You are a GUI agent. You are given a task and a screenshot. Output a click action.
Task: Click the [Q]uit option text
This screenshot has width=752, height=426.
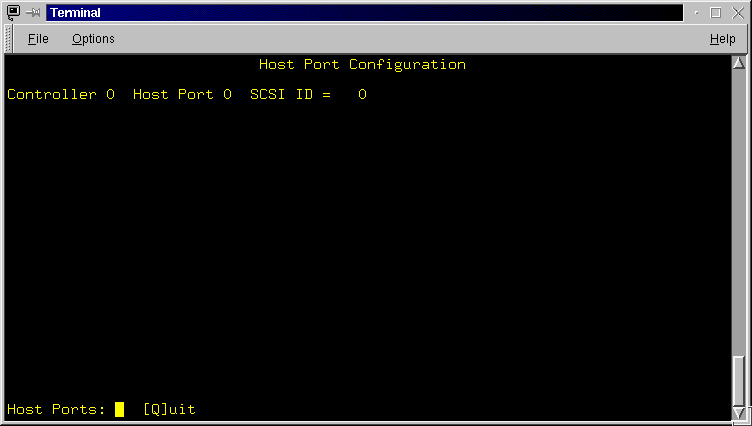coord(169,409)
